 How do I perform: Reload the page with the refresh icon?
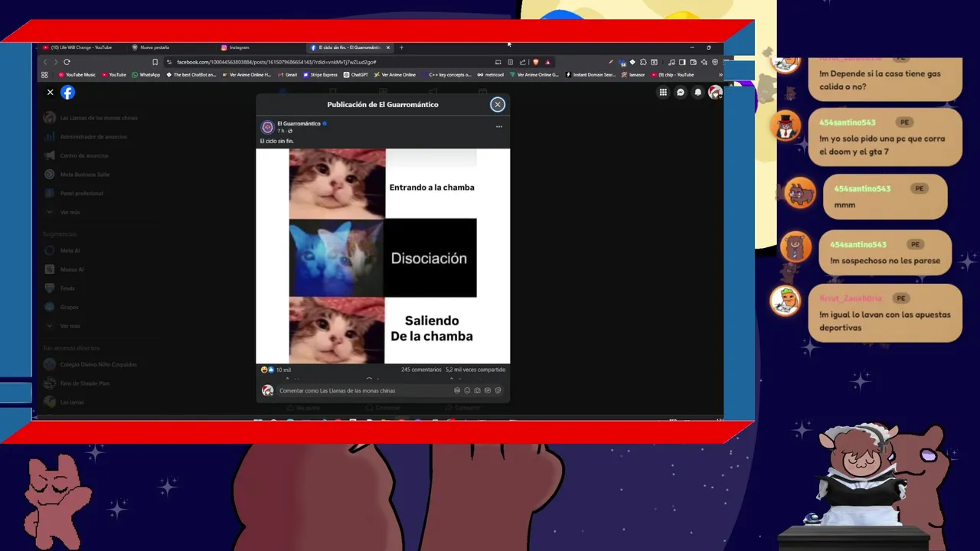pyautogui.click(x=67, y=62)
